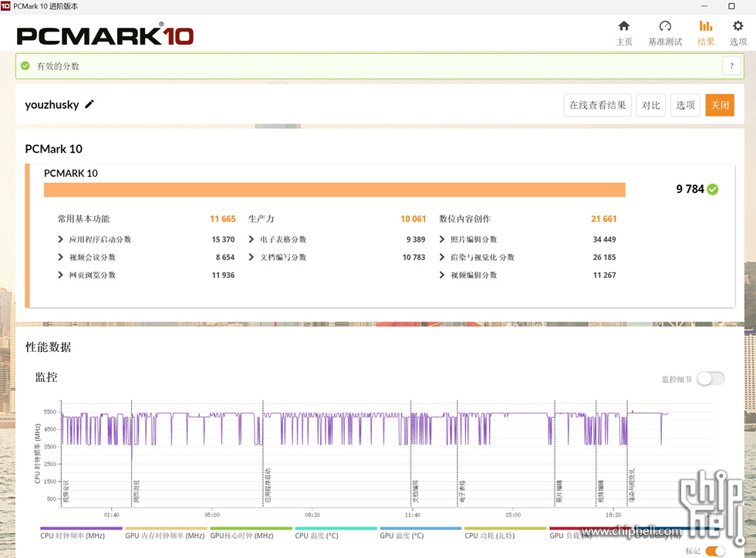Screen dimensions: 756x558
Task: Click the green checkmark beside 9 784
Action: pyautogui.click(x=713, y=189)
